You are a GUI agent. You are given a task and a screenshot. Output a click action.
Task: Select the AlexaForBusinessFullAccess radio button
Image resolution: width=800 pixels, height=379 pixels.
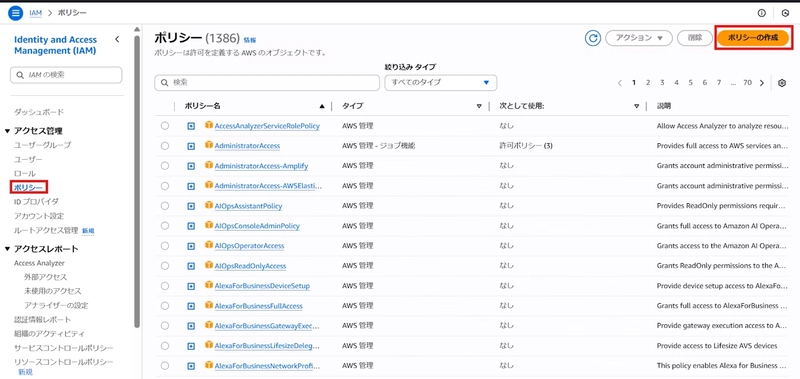165,306
